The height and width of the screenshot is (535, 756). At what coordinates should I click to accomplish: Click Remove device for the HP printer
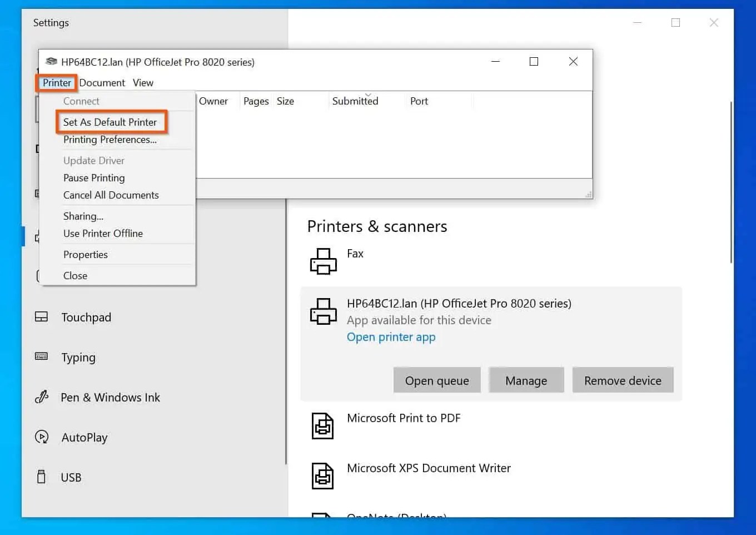pos(623,380)
